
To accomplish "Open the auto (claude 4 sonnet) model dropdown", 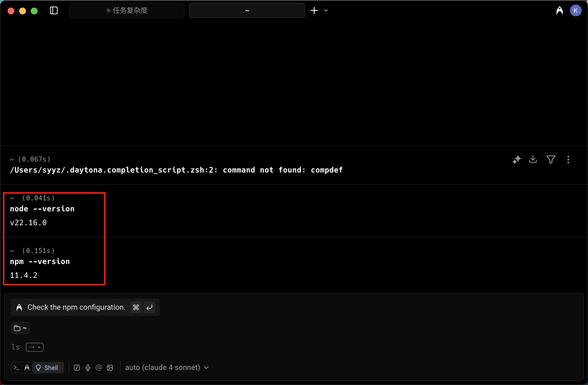I will [167, 368].
